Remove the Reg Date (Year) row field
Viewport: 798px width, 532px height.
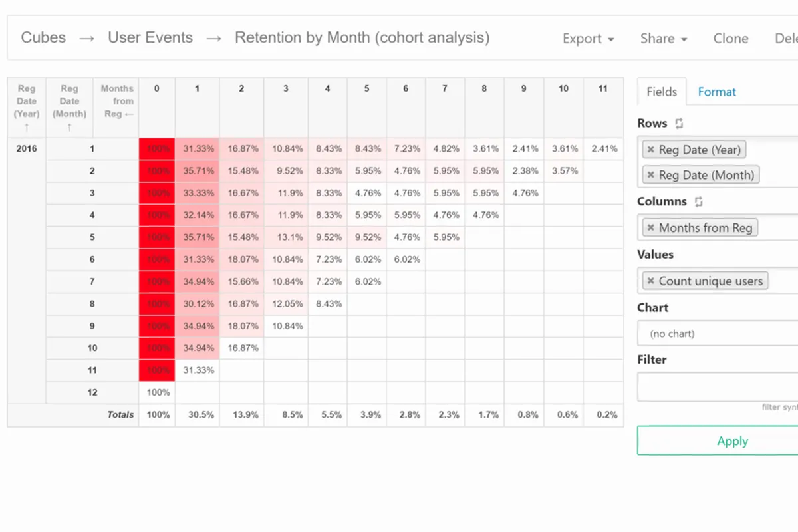click(651, 150)
